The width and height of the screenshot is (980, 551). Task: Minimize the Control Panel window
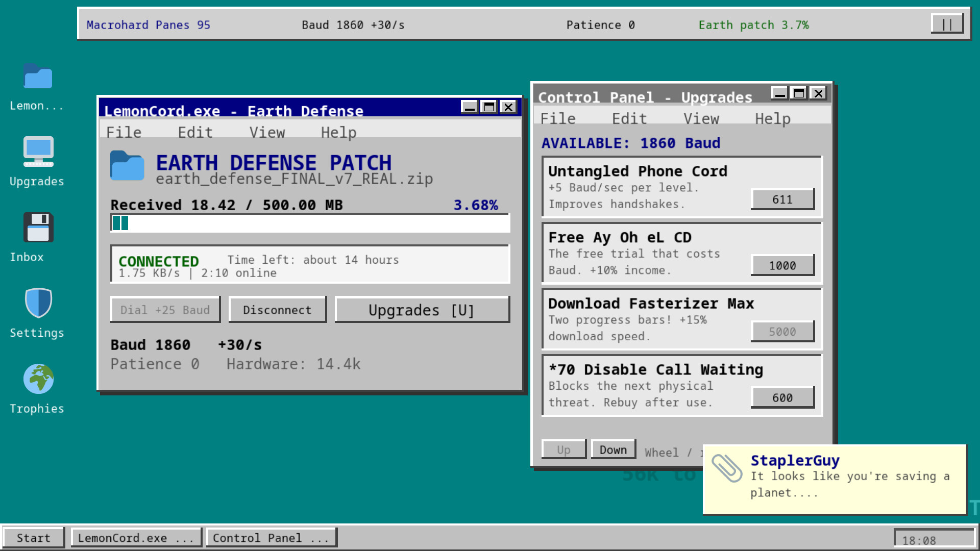[x=779, y=93]
